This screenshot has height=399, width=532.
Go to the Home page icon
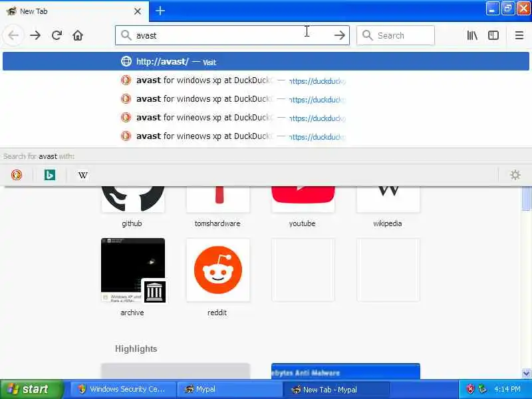tap(78, 35)
